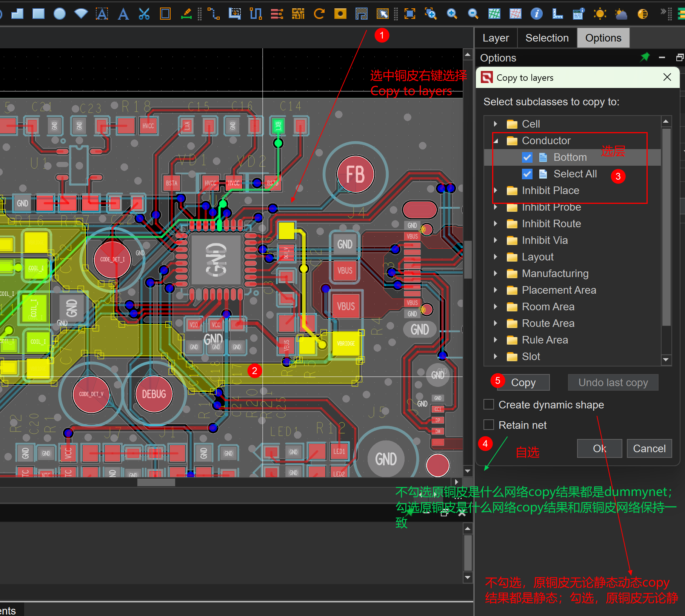The height and width of the screenshot is (616, 685).
Task: Enable Create dynamic shape option
Action: pos(489,405)
